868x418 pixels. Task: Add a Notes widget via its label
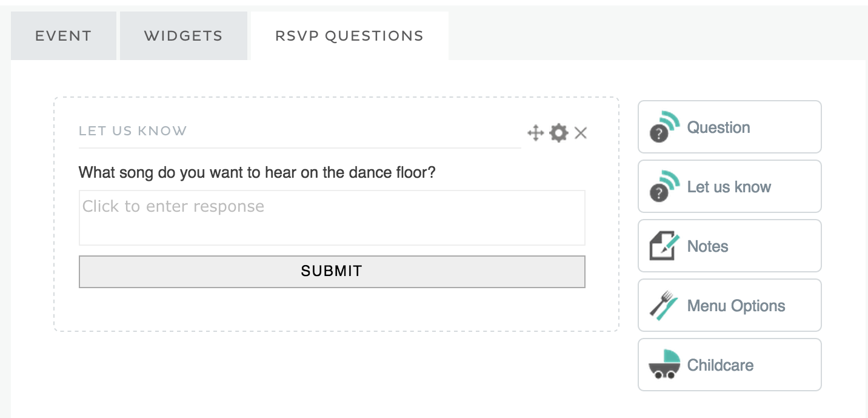click(x=707, y=246)
